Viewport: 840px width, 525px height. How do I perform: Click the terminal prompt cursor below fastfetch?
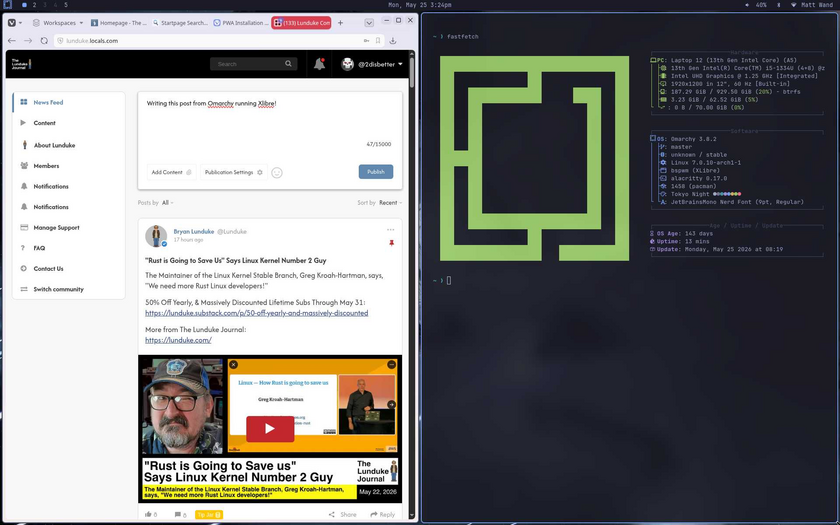(449, 280)
